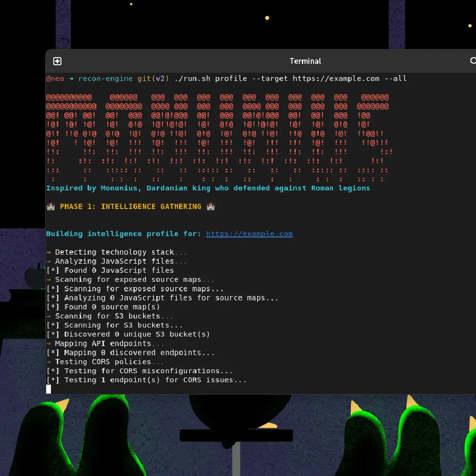Click the blinking cursor block at the prompt
Screen dimensions: 476x476
pos(49,389)
